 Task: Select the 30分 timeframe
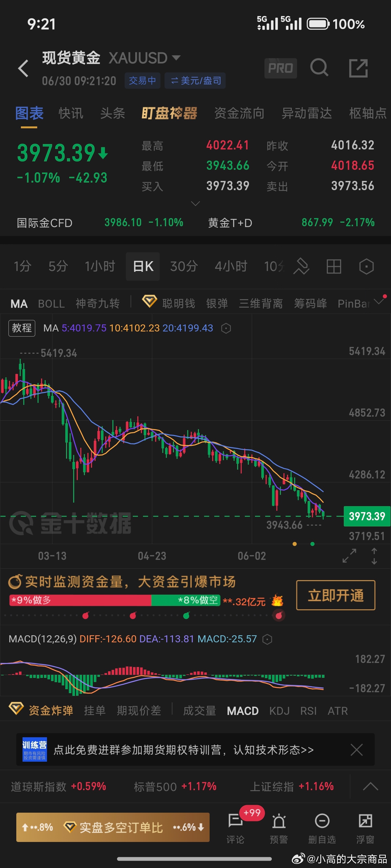point(184,267)
